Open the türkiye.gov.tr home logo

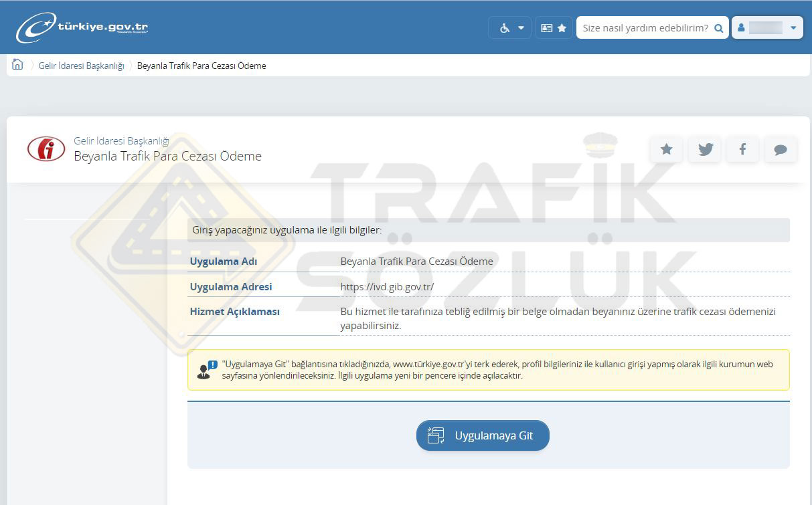(x=82, y=28)
